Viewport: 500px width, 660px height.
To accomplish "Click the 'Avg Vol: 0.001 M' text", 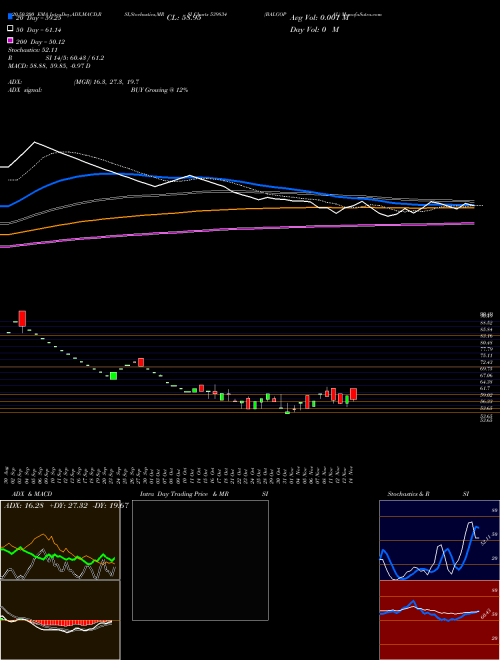I will tap(320, 18).
